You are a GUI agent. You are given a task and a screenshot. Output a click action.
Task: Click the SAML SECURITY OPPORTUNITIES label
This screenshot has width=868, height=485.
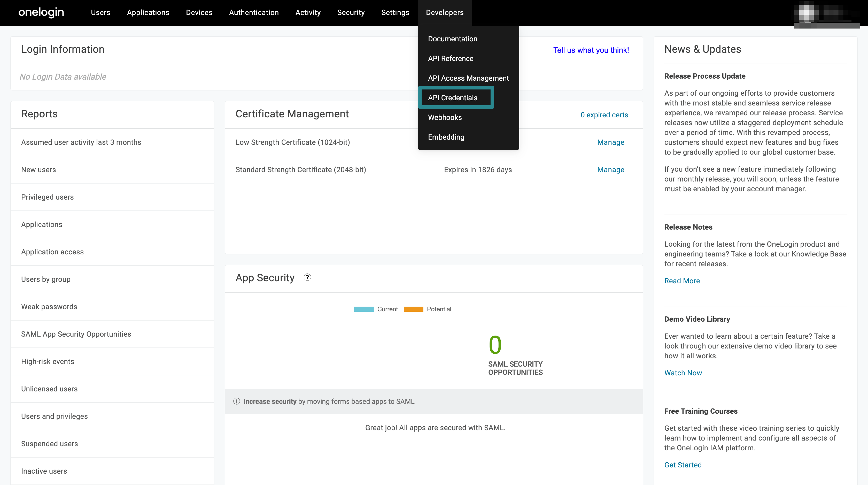pos(516,368)
